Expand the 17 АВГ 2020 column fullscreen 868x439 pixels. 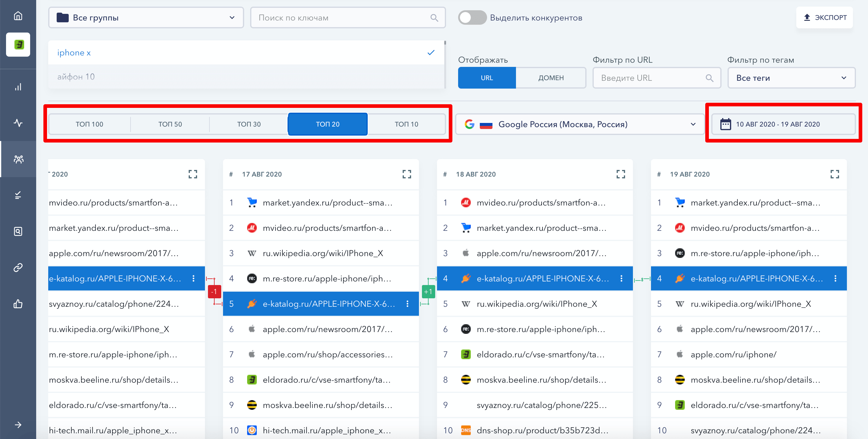point(407,174)
